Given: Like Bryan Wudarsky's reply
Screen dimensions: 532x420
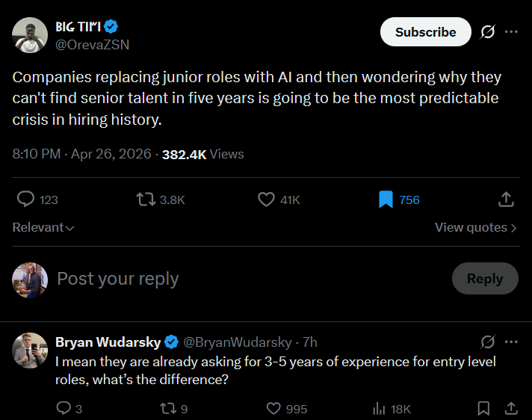Looking at the screenshot, I should click(273, 409).
